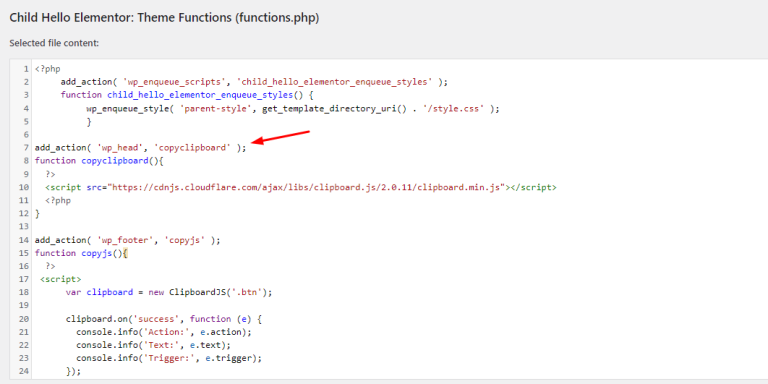
Task: Click the 'success' string on line 20
Action: tap(164, 319)
